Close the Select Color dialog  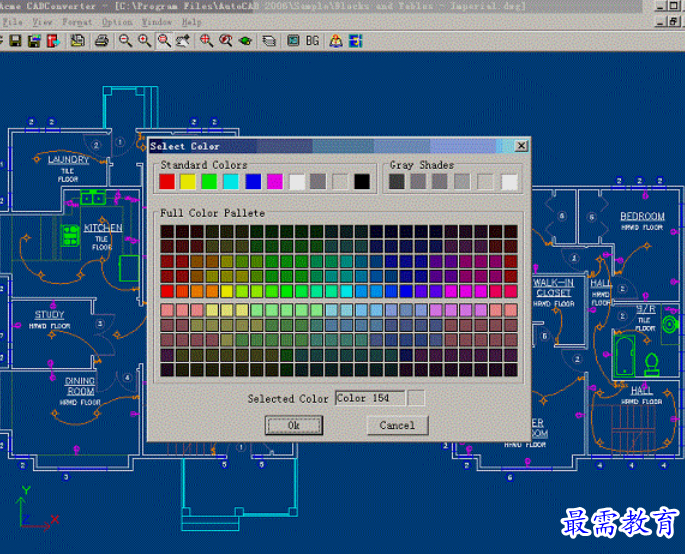(x=521, y=146)
